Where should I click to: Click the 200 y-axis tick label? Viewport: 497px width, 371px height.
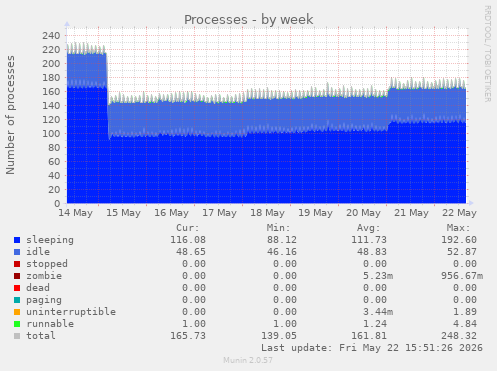point(51,63)
